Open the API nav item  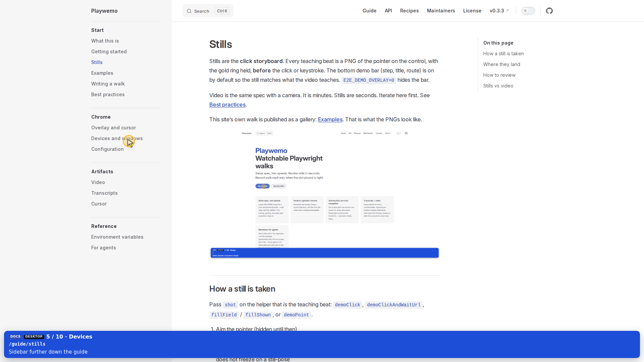pyautogui.click(x=388, y=11)
